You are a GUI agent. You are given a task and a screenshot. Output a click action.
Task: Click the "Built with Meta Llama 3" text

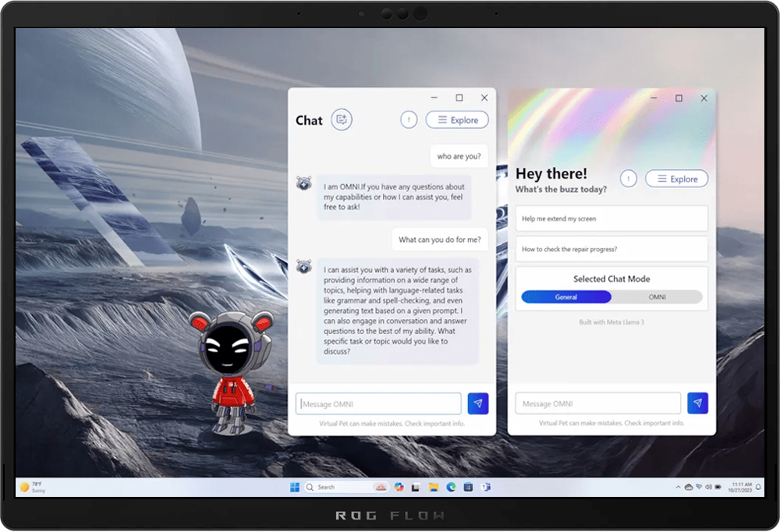612,322
